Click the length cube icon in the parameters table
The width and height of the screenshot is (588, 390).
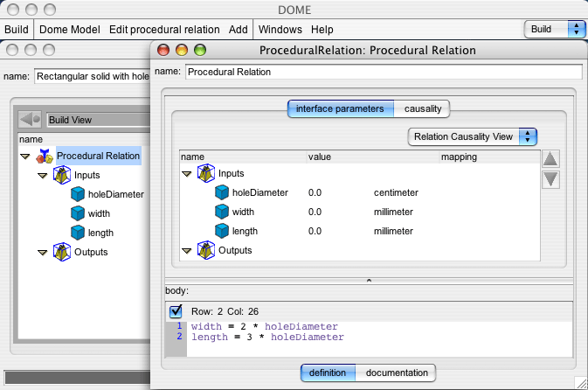(222, 231)
